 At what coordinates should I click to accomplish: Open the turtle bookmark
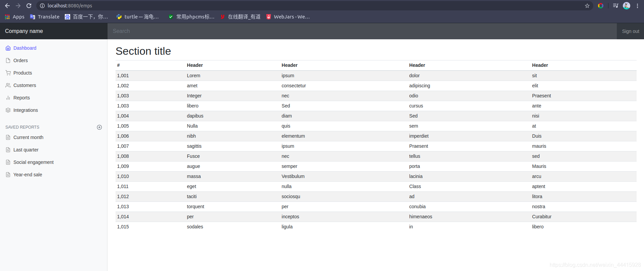(x=138, y=17)
